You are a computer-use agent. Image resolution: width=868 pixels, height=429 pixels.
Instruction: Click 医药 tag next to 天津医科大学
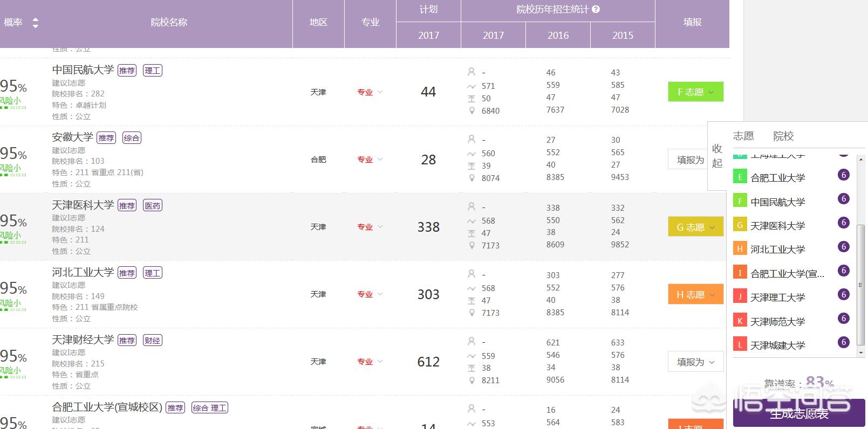pos(153,205)
